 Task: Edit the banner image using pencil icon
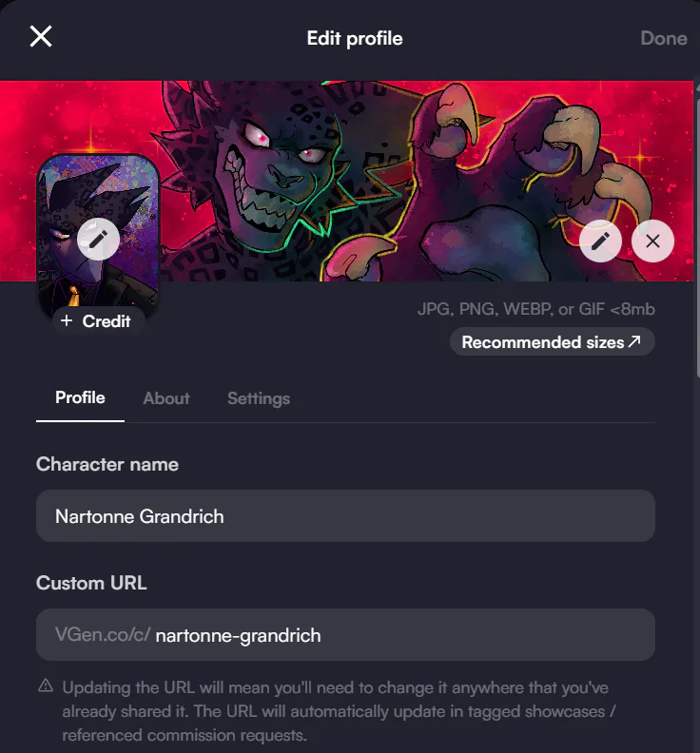(600, 241)
